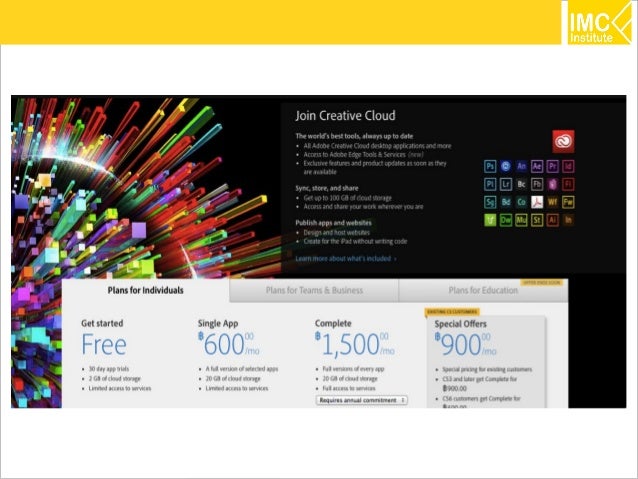Click "Access and share your work wherever you are"
638x479 pixels.
point(363,207)
